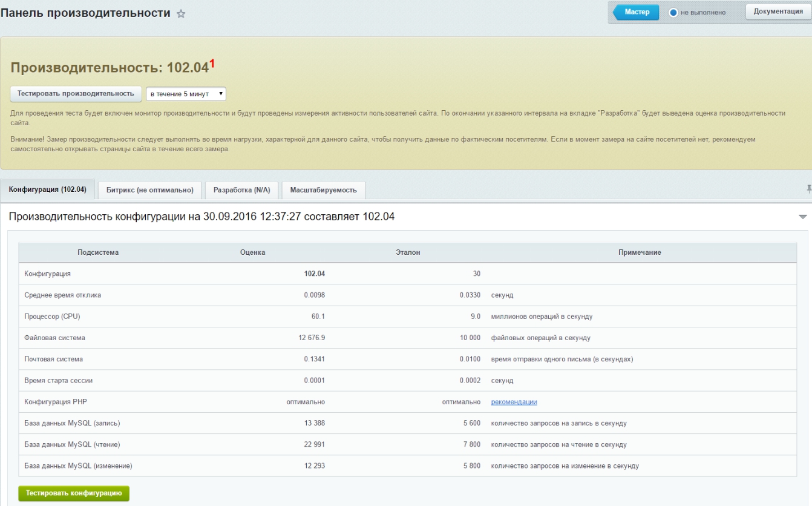Open the Мастер wizard button
Image resolution: width=812 pixels, height=506 pixels.
point(637,12)
